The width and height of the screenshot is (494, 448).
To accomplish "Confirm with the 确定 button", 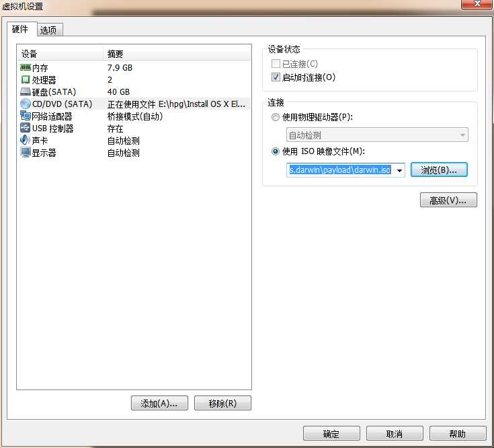I will pyautogui.click(x=331, y=433).
